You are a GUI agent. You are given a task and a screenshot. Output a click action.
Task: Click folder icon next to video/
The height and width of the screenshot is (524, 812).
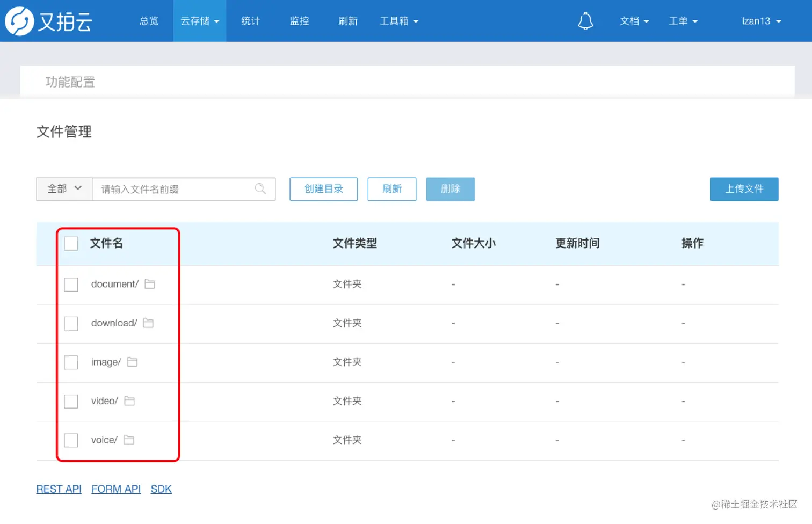129,401
